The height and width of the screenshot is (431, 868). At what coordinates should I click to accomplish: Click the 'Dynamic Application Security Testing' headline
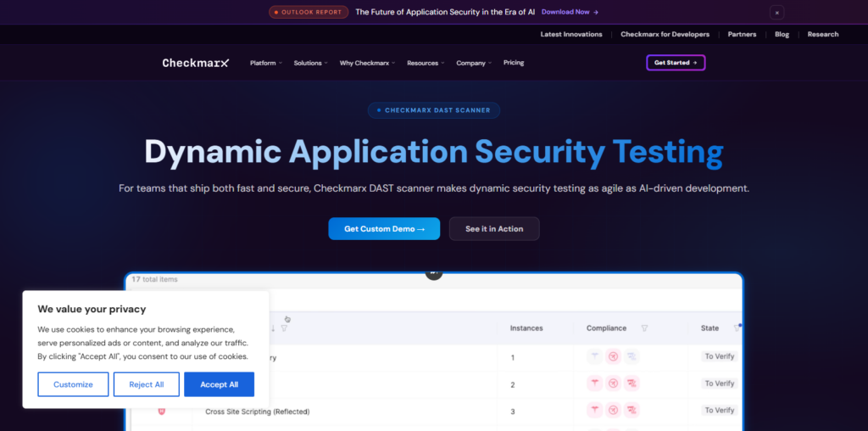pos(434,152)
